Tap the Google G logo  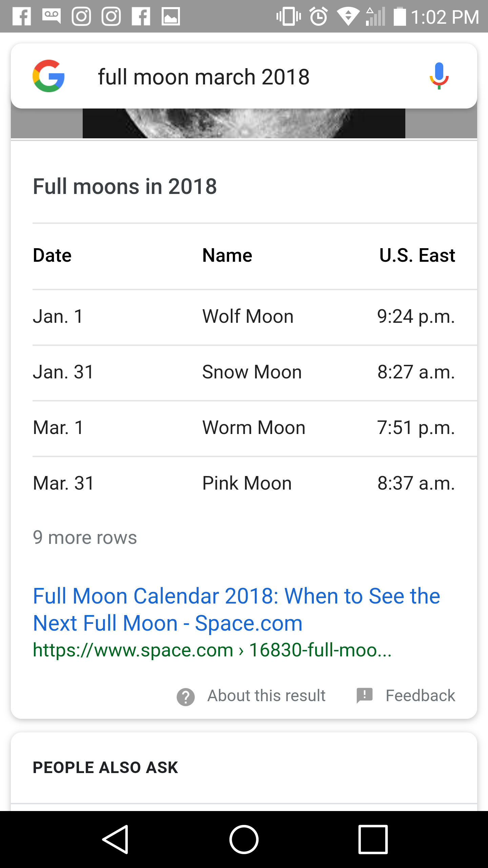[48, 76]
